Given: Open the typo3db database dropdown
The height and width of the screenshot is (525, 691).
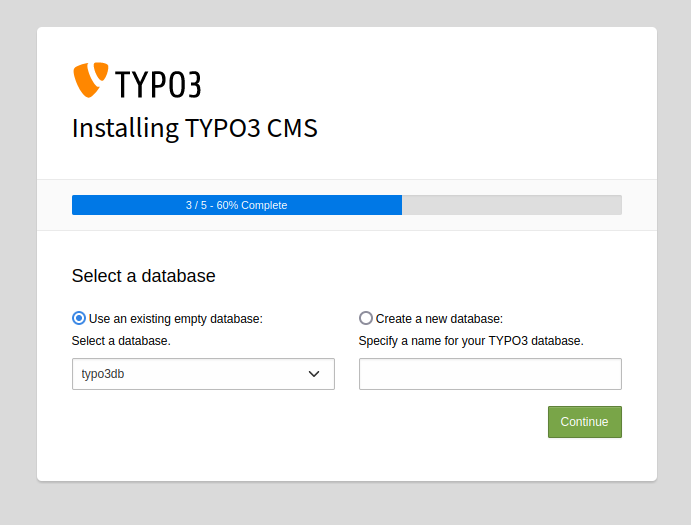Looking at the screenshot, I should (203, 374).
